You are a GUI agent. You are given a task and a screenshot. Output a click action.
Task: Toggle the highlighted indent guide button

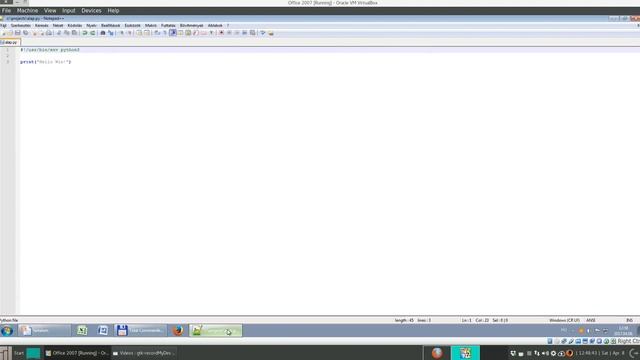[x=173, y=33]
